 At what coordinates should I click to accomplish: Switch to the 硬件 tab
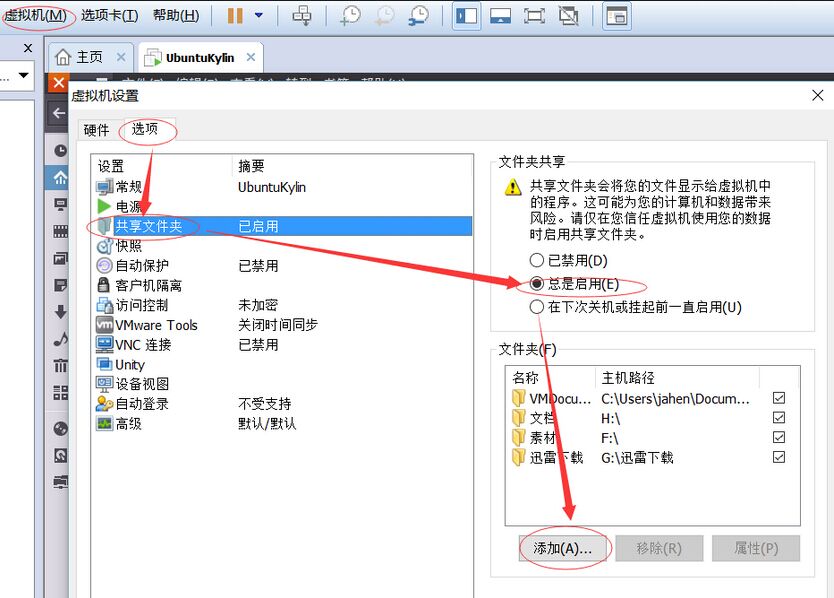96,130
